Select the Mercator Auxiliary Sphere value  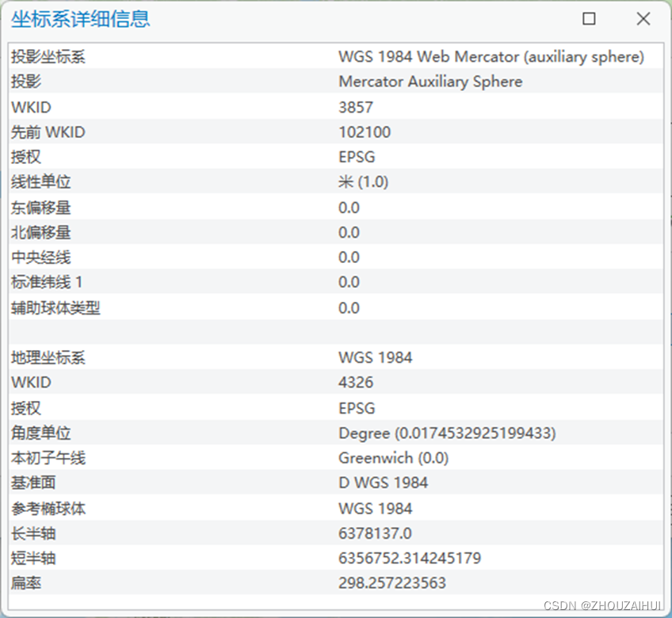(x=430, y=82)
